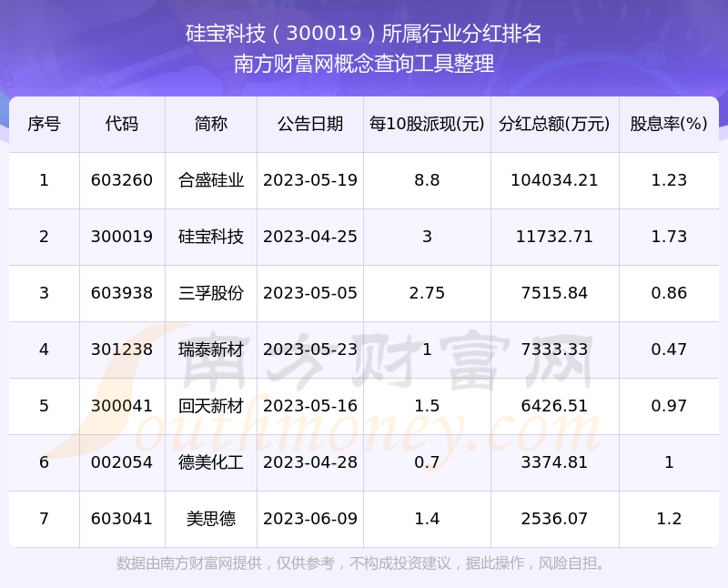This screenshot has height=588, width=728.
Task: Click the 代码 column header
Action: [122, 124]
